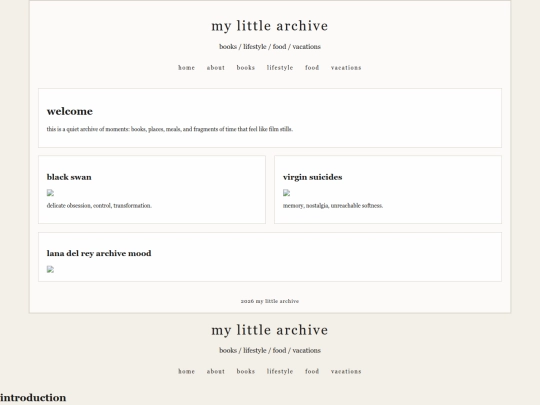Click 'about' in the lower duplicate navigation
Screen dimensions: 540x405
coord(216,371)
